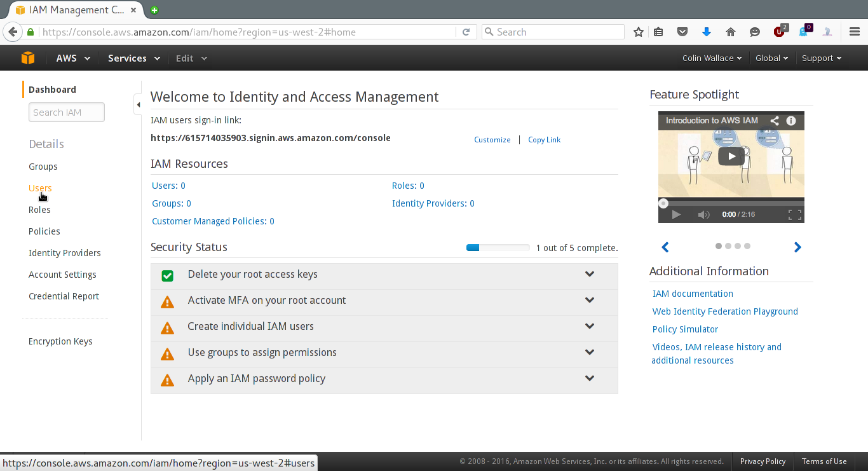Click the video share icon
This screenshot has width=868, height=471.
[x=775, y=120]
